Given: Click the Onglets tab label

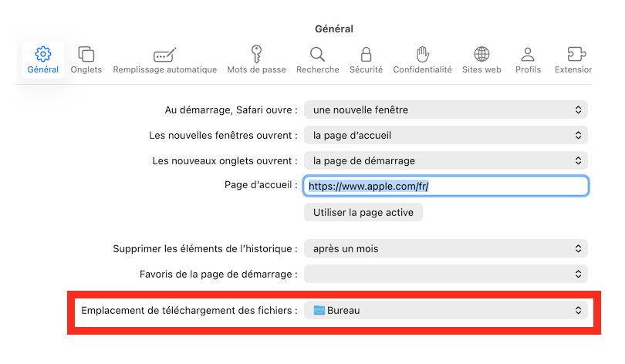Looking at the screenshot, I should click(x=86, y=69).
